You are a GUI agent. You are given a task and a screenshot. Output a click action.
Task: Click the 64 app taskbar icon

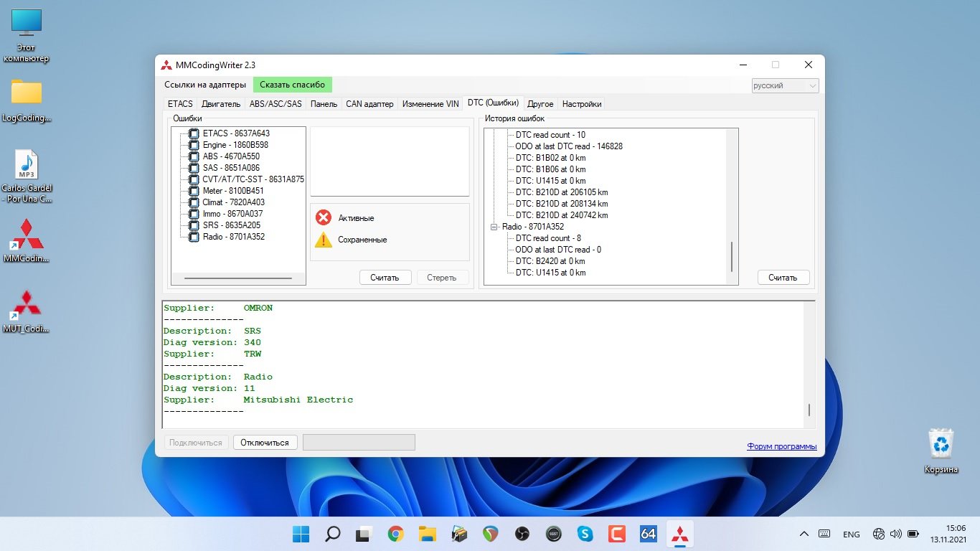coord(649,534)
